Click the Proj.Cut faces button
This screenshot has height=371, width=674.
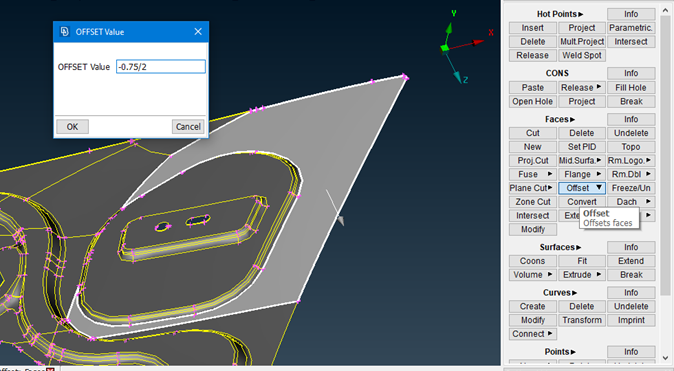(x=533, y=160)
